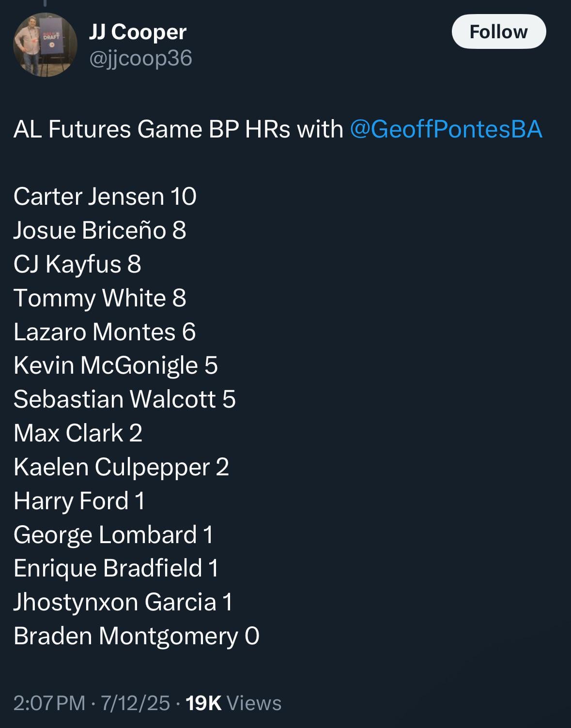Open JJ Cooper's profile picture

pos(45,45)
